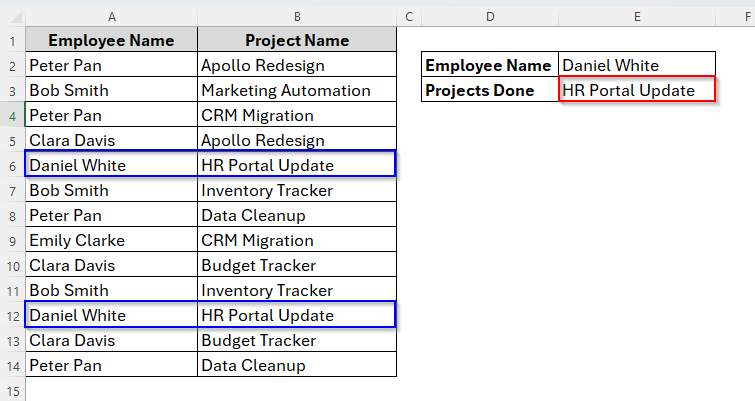Select the row 6 header
Screen dimensions: 755x401
tap(12, 166)
